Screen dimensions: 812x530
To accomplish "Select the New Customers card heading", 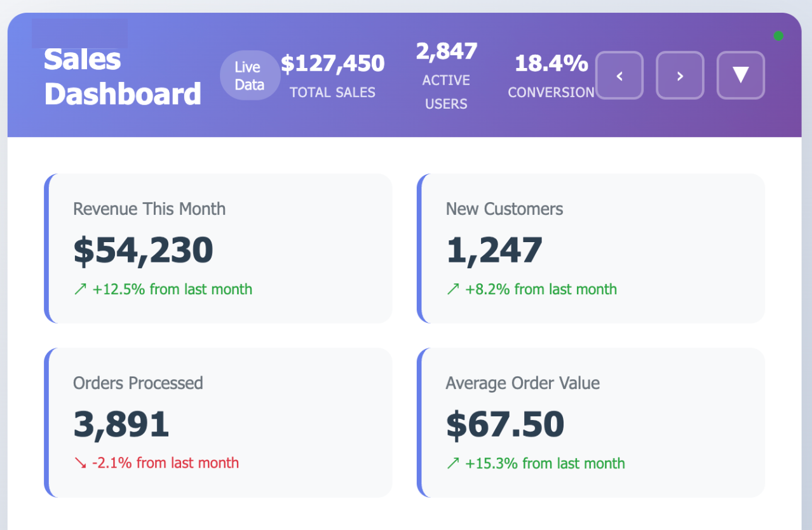I will coord(504,209).
